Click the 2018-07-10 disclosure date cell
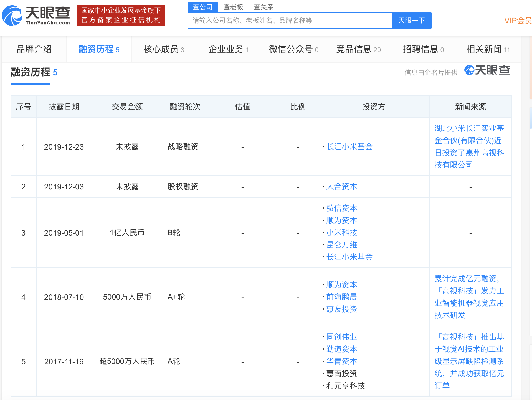 tap(64, 297)
